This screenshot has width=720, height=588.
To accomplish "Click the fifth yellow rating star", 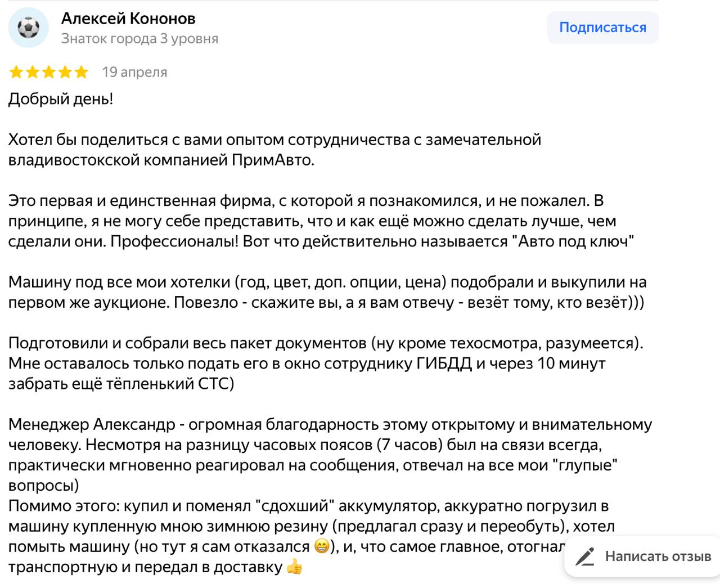I will click(x=82, y=72).
